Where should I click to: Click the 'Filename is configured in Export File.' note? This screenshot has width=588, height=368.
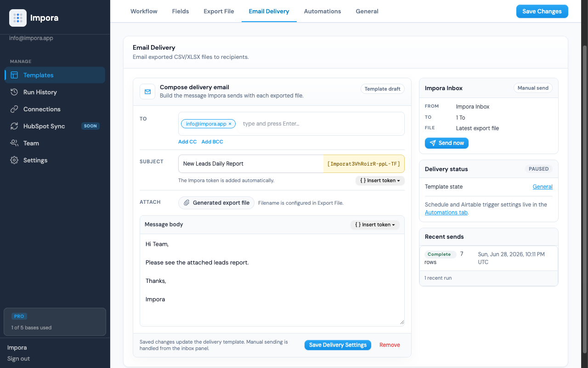(300, 203)
